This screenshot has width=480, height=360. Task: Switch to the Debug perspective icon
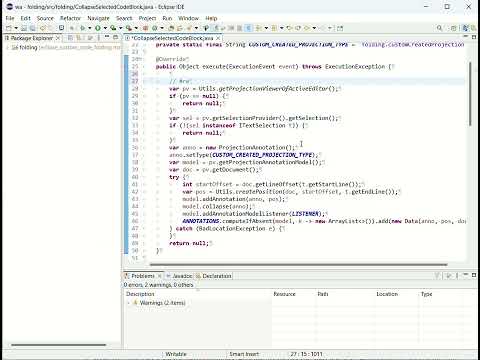(x=474, y=28)
